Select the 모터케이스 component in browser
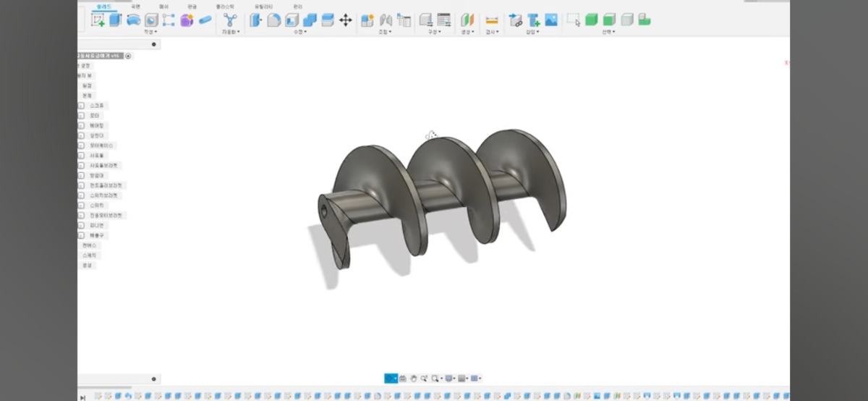Screen dimensions: 868x401 tap(102, 145)
